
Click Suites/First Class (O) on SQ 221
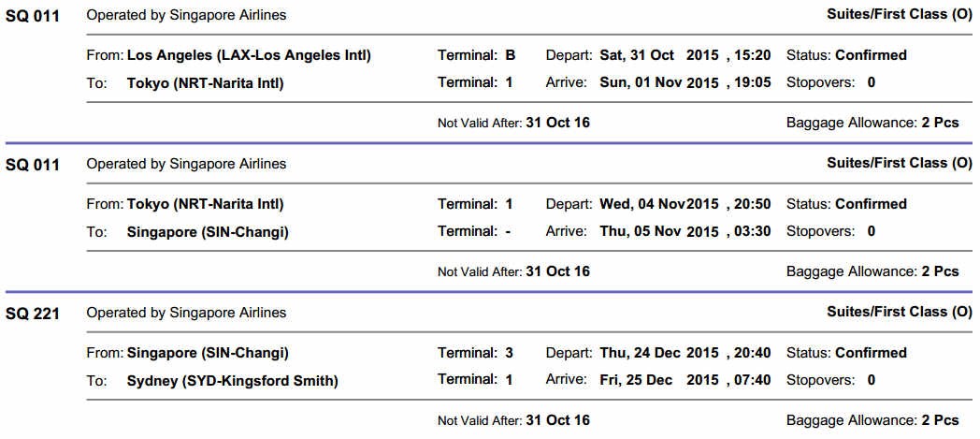(899, 312)
